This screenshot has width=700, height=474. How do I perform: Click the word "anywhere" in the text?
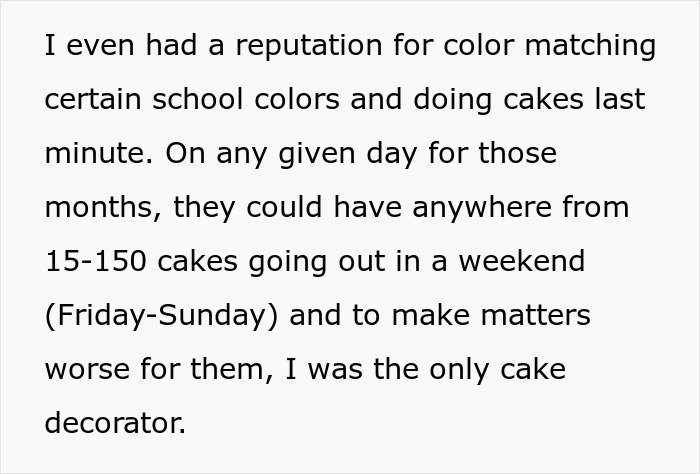[x=476, y=208]
